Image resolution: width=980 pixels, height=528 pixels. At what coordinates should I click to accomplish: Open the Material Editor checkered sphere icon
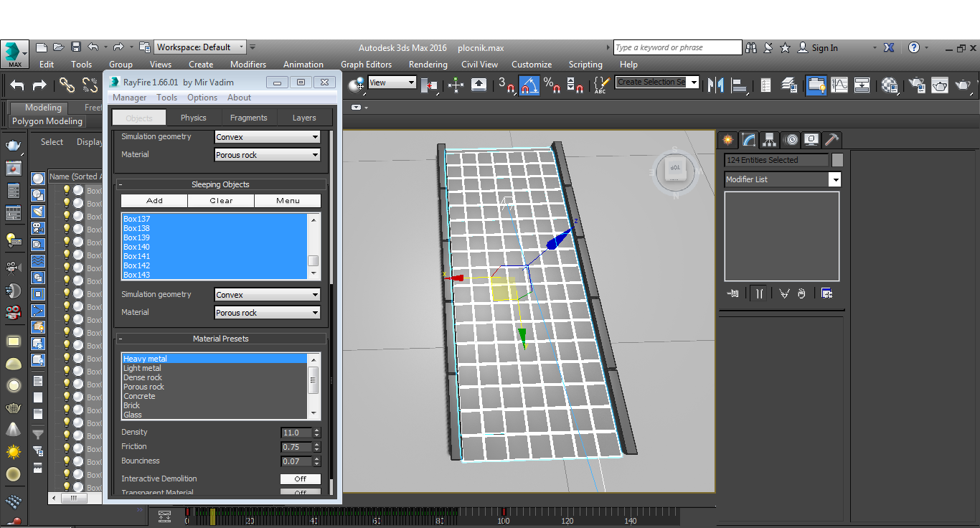pyautogui.click(x=890, y=85)
